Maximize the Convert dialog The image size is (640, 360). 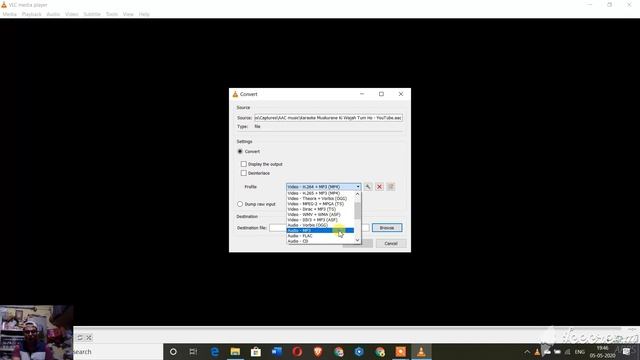[381, 94]
